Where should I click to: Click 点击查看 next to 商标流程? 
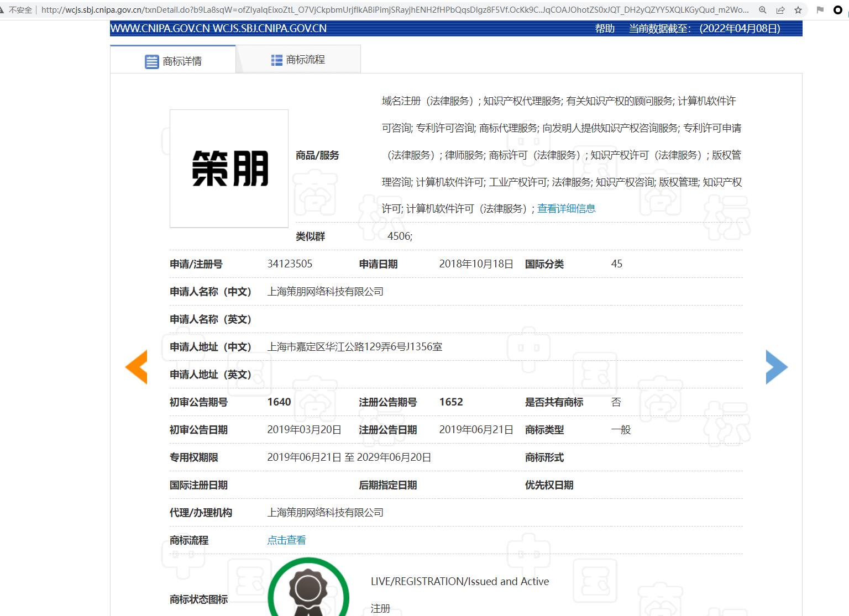click(286, 540)
